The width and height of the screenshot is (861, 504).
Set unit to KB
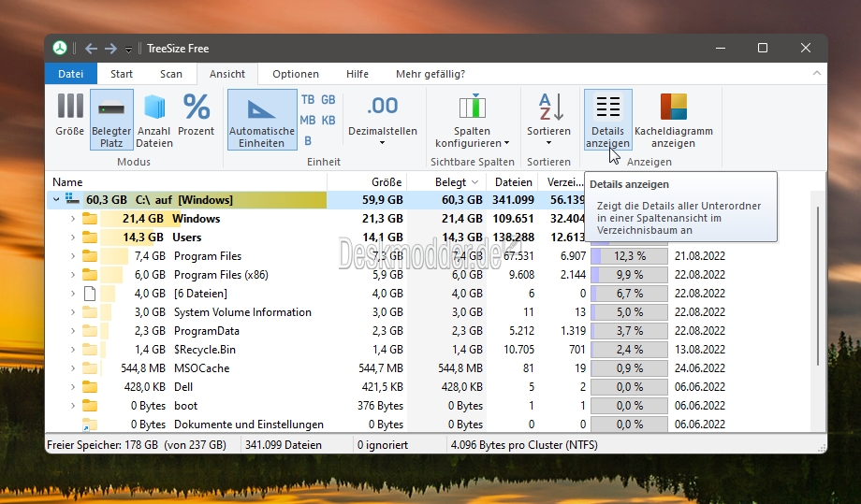click(328, 120)
